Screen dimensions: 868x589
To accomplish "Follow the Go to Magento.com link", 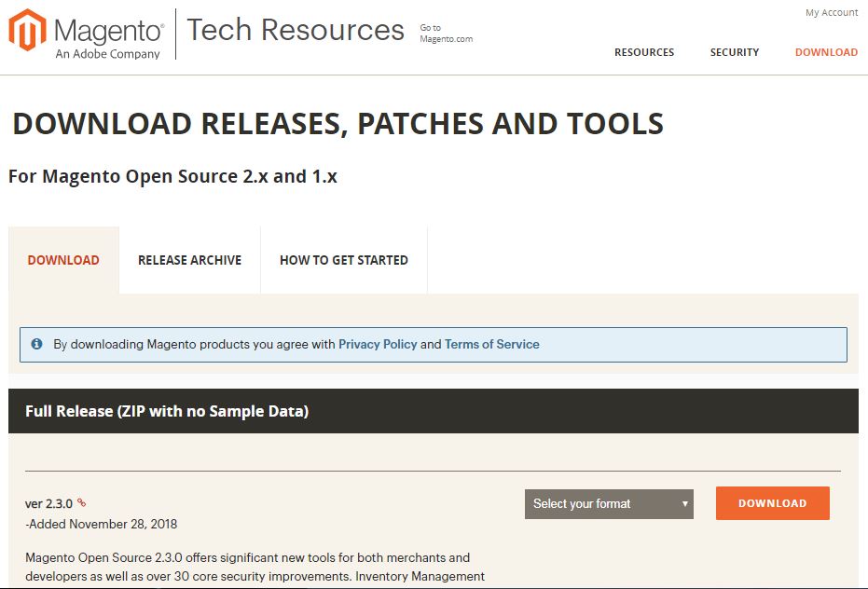I will click(x=447, y=34).
